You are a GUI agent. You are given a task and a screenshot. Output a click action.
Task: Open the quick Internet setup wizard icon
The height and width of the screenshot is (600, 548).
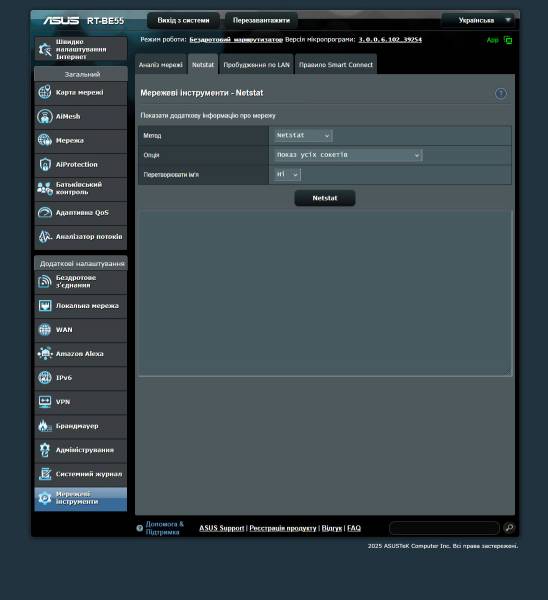coord(45,49)
